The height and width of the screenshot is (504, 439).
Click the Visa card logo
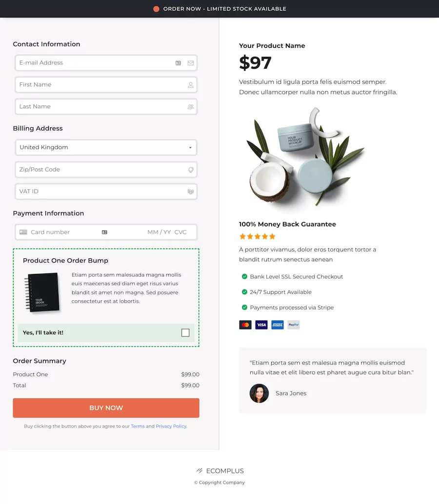tap(261, 325)
